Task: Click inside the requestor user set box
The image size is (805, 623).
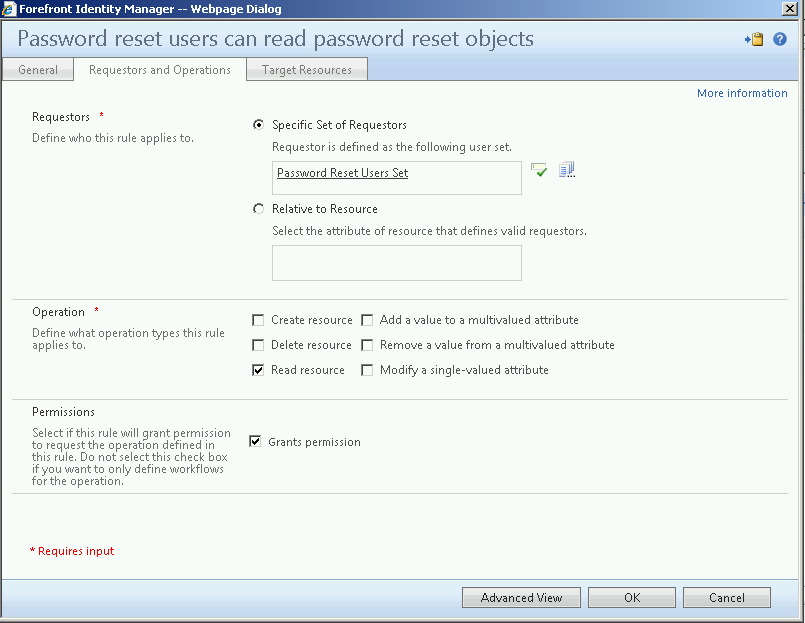Action: 397,178
